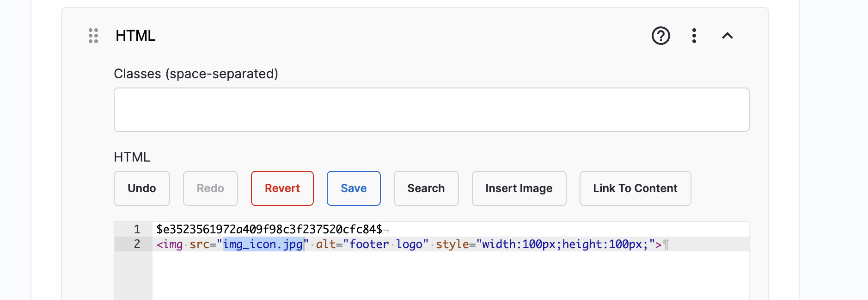Open the help question mark icon
Image resolution: width=868 pixels, height=300 pixels.
pos(660,36)
